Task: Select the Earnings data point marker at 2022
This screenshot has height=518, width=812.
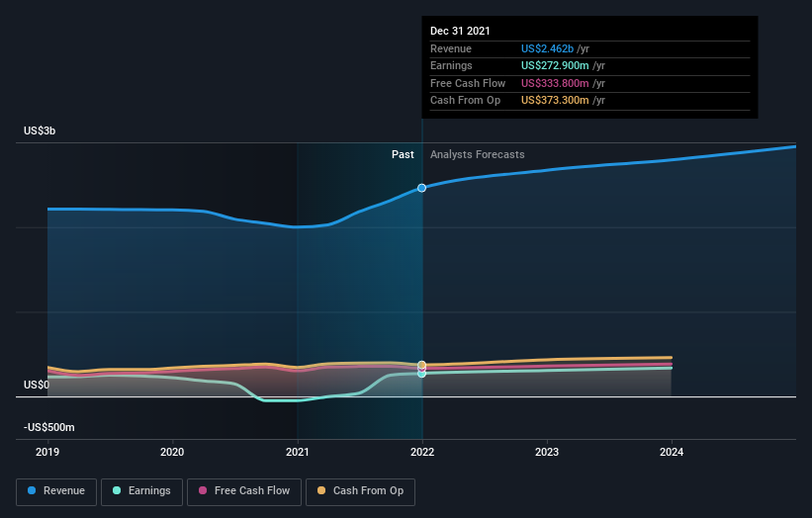Action: point(422,374)
